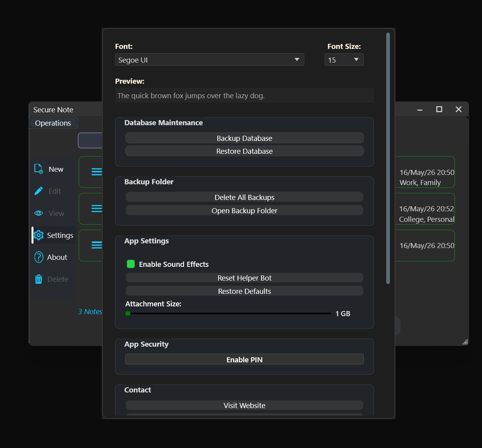The image size is (482, 448).
Task: Select the Settings label in sidebar
Action: (60, 235)
